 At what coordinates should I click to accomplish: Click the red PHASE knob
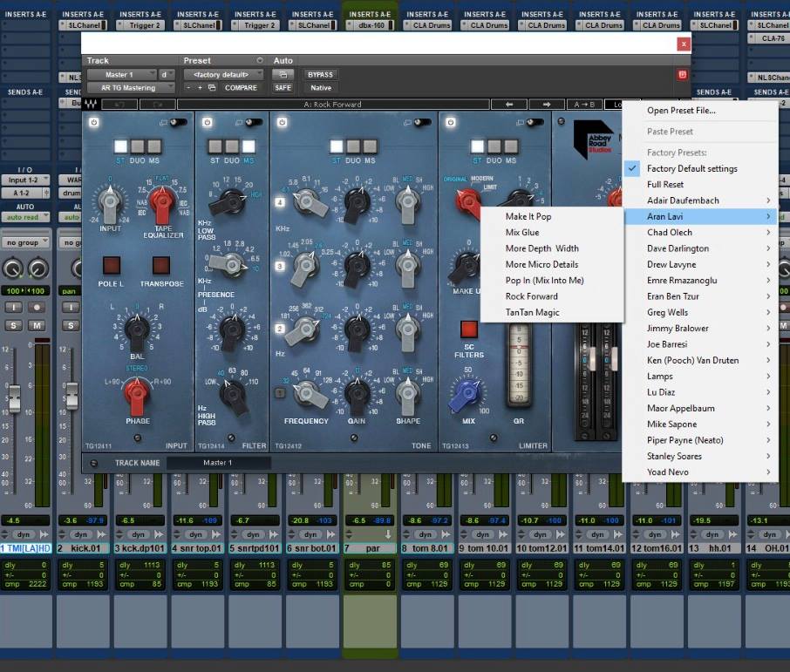point(137,395)
